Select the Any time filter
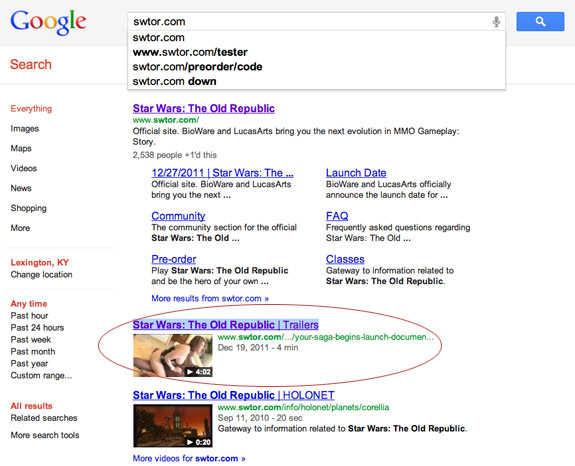The image size is (575, 466). (x=29, y=304)
